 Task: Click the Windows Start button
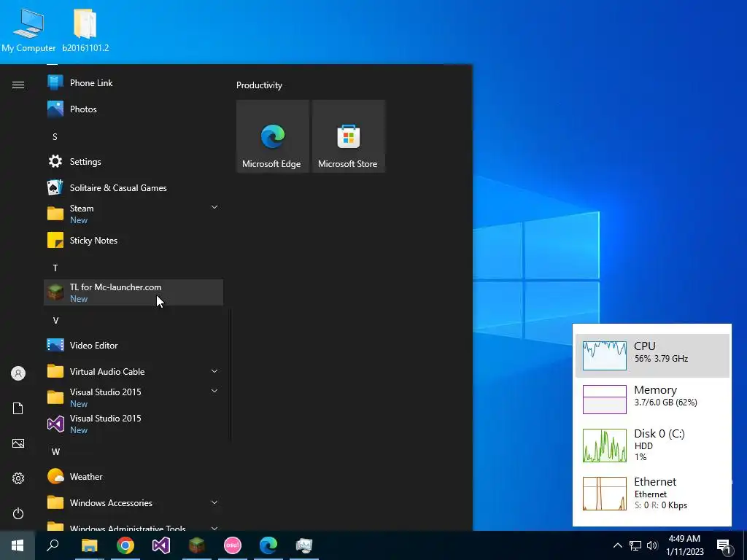18,545
